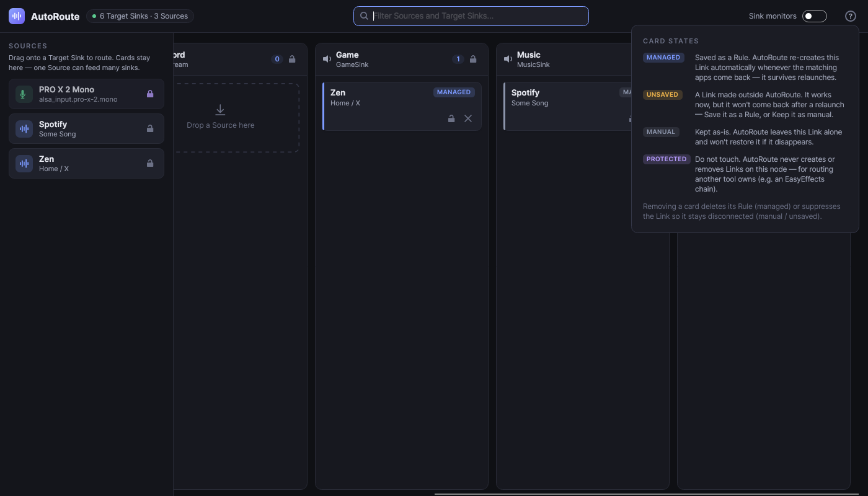Click the horizontal scrollbar at the bottom
This screenshot has width=868, height=496.
646,494
